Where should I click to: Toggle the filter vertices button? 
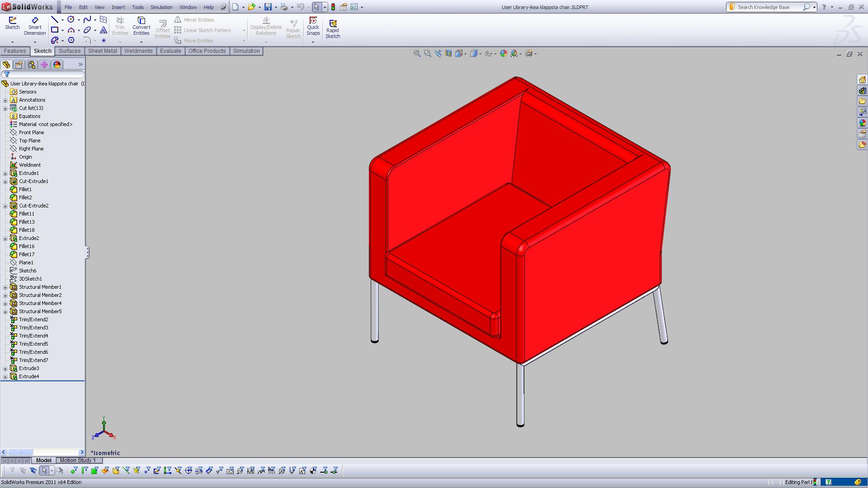click(74, 470)
